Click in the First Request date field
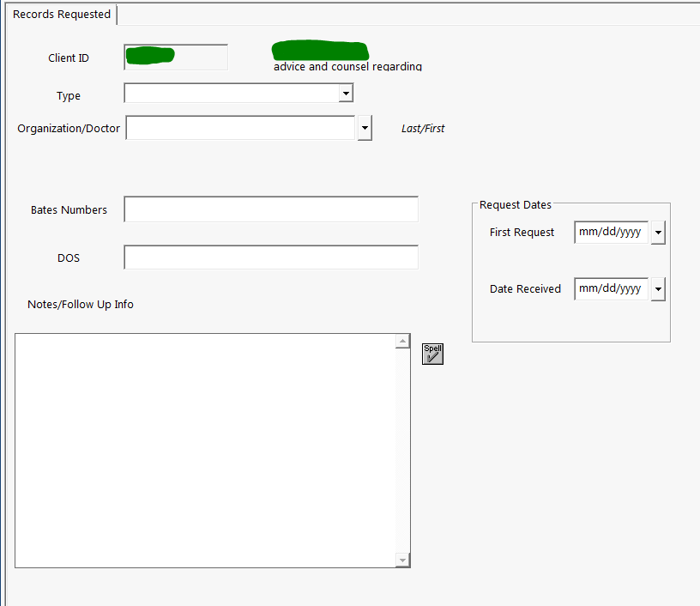 click(610, 233)
